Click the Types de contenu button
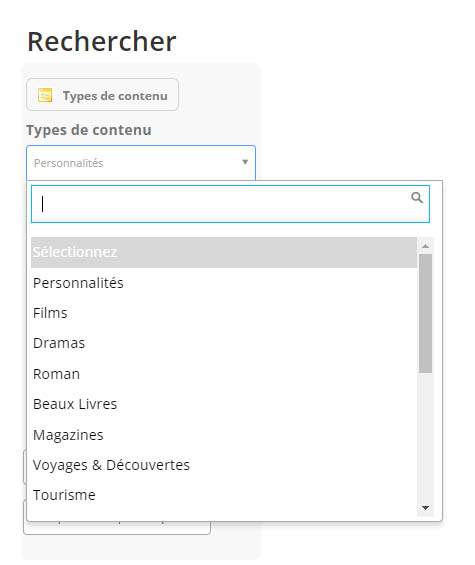475x565 pixels. (102, 95)
